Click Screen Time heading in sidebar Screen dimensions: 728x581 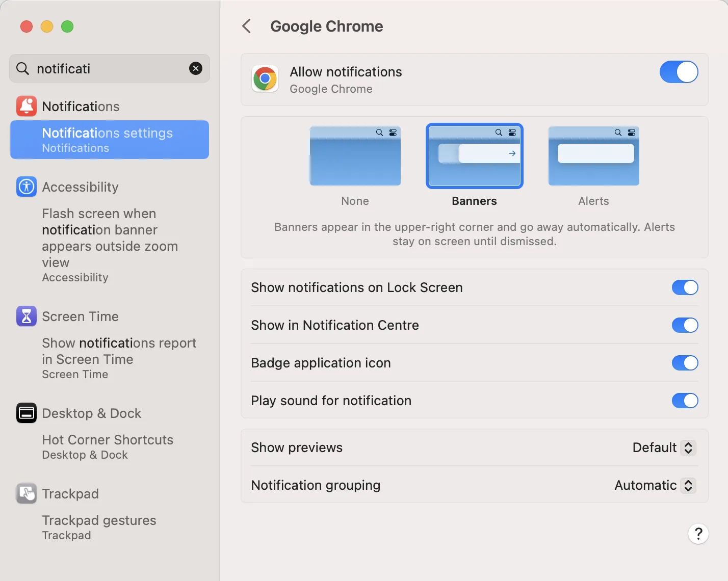coord(81,316)
